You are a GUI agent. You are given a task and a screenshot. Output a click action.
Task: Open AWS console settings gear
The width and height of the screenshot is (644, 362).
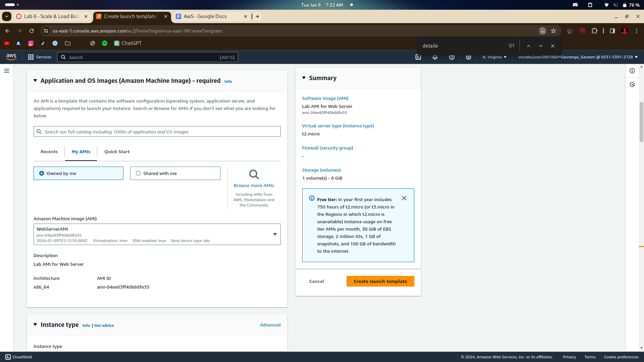469,57
